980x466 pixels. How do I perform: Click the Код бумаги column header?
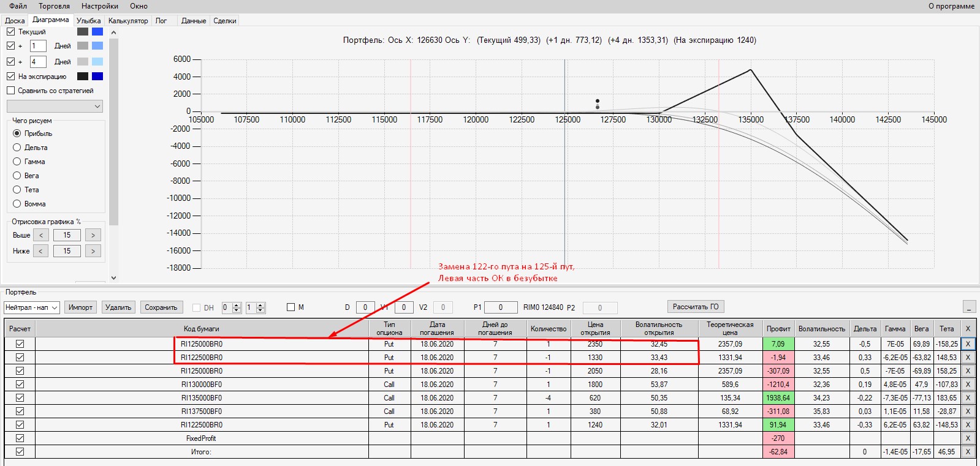click(202, 329)
